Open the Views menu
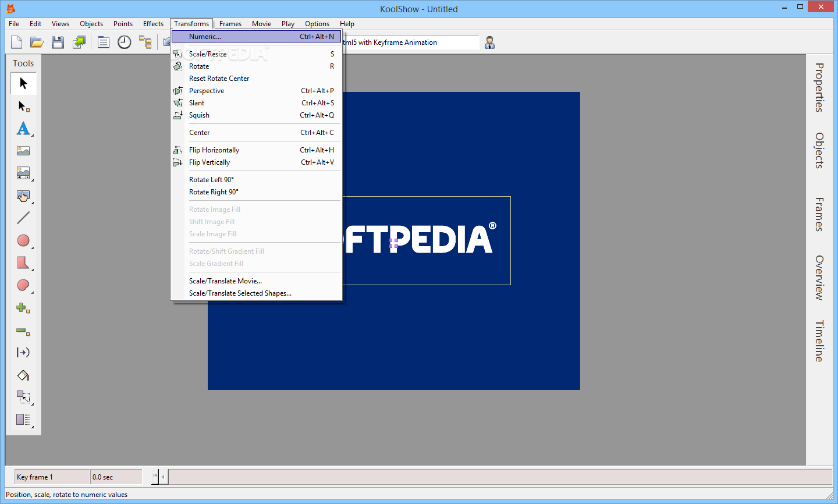Image resolution: width=838 pixels, height=504 pixels. [x=61, y=24]
